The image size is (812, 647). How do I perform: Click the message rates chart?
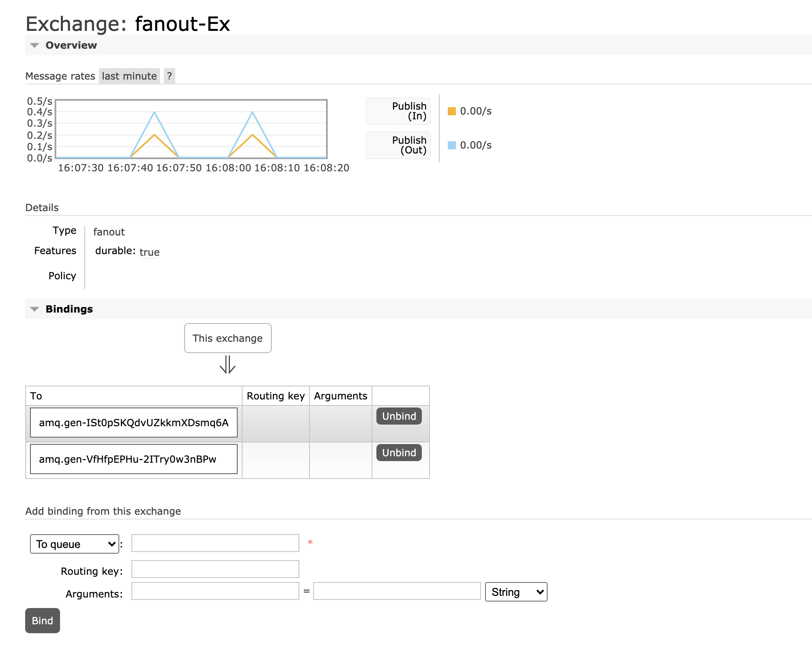tap(191, 129)
